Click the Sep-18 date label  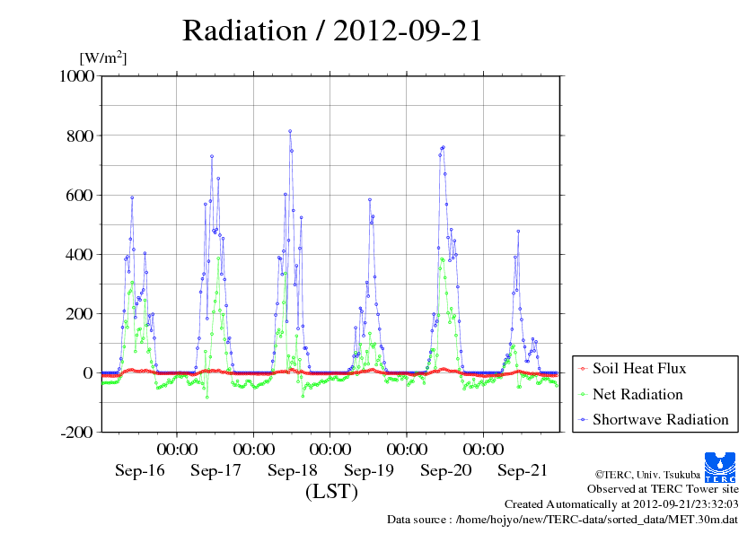[292, 470]
